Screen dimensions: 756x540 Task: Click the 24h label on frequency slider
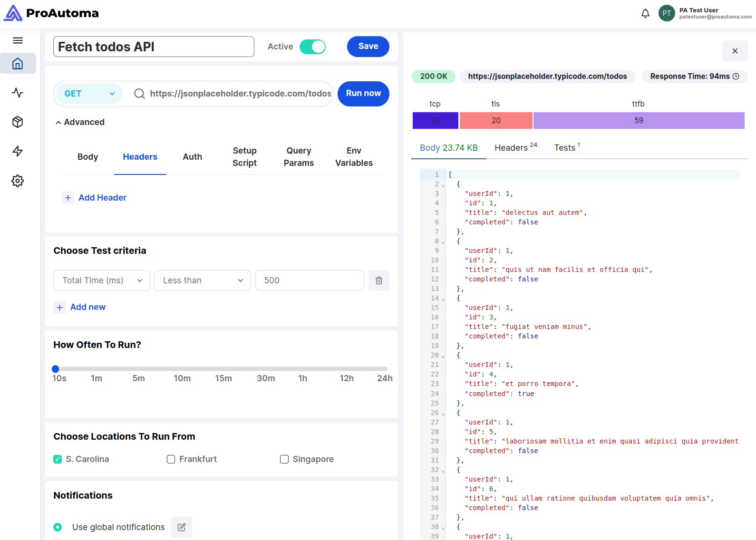pos(385,378)
